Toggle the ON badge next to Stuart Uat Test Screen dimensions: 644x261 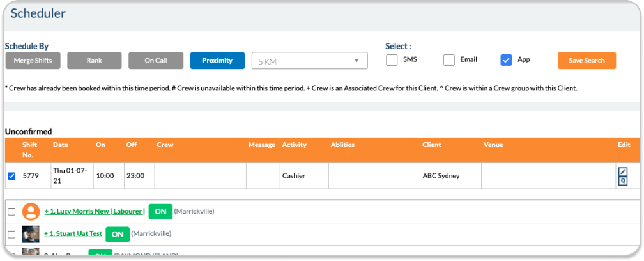[x=117, y=234]
